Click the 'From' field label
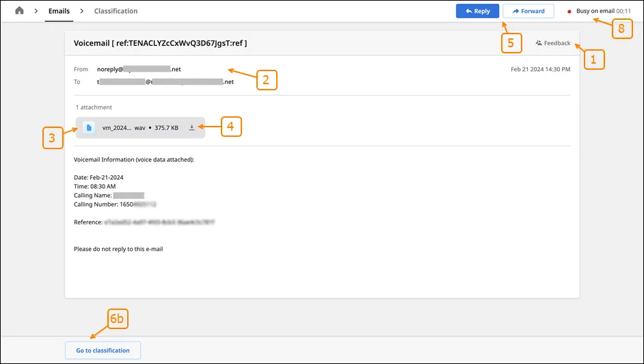 (x=81, y=69)
